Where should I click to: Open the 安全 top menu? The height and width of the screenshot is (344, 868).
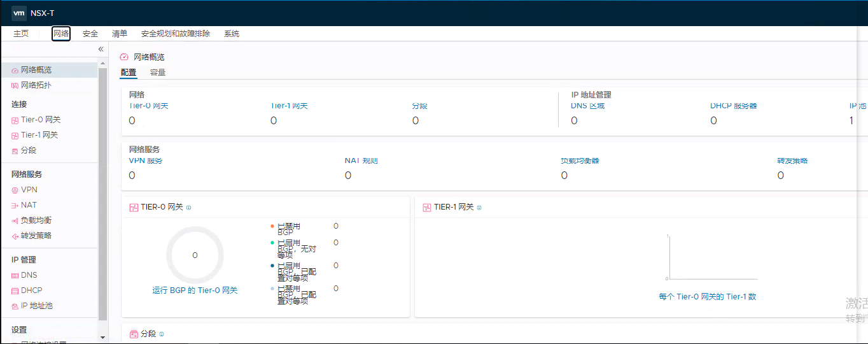90,34
